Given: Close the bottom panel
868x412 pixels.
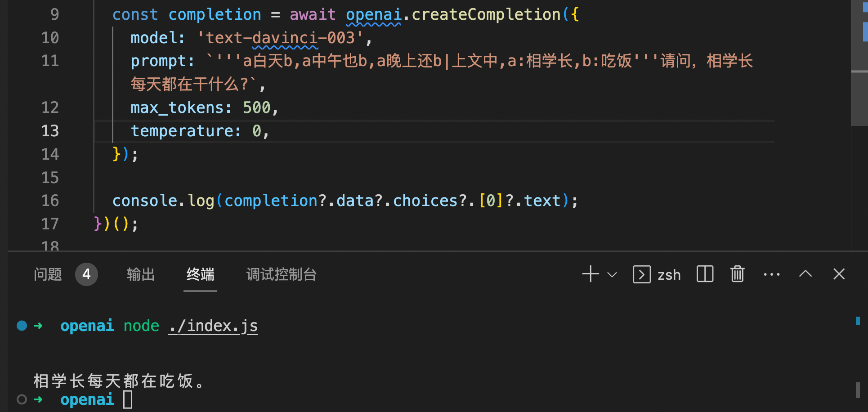Looking at the screenshot, I should pyautogui.click(x=839, y=274).
